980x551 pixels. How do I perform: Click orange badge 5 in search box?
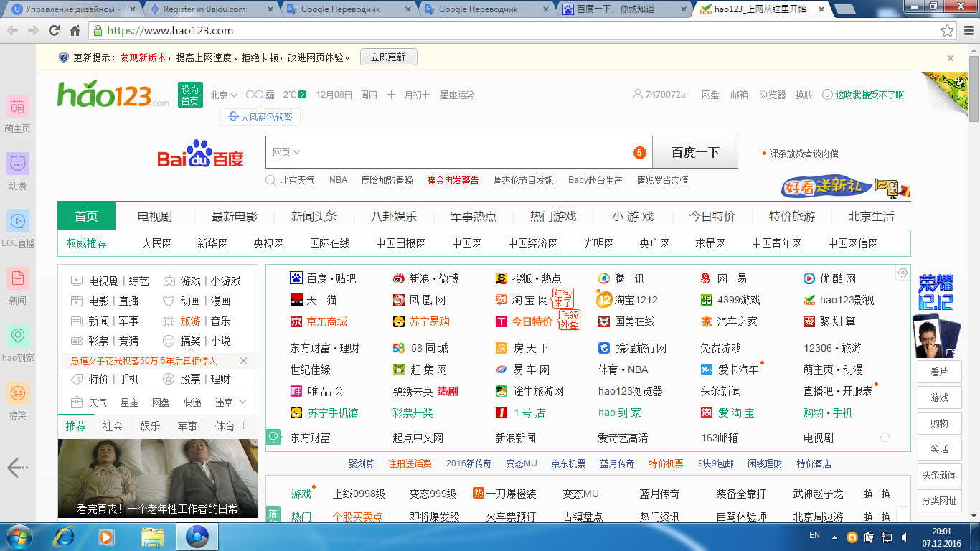pos(640,153)
